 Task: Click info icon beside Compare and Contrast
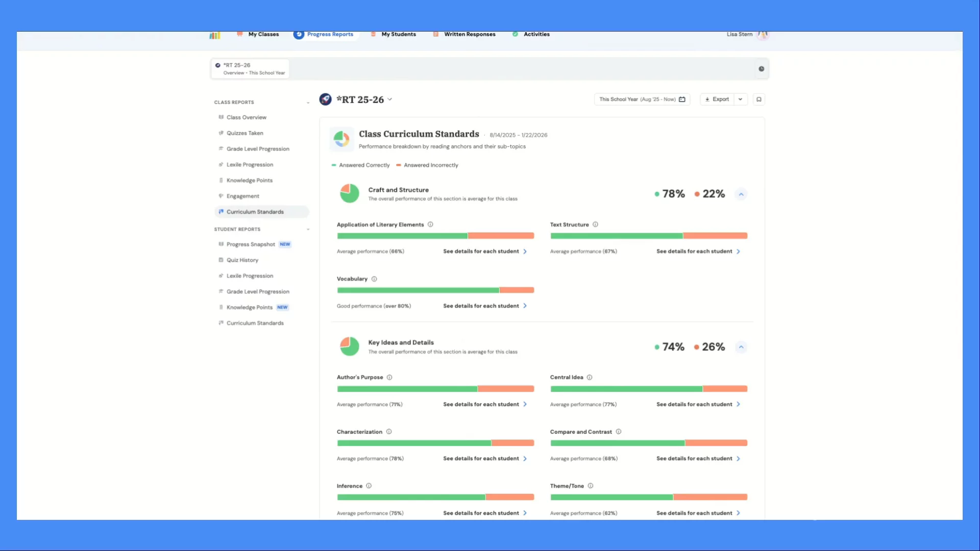coord(619,432)
